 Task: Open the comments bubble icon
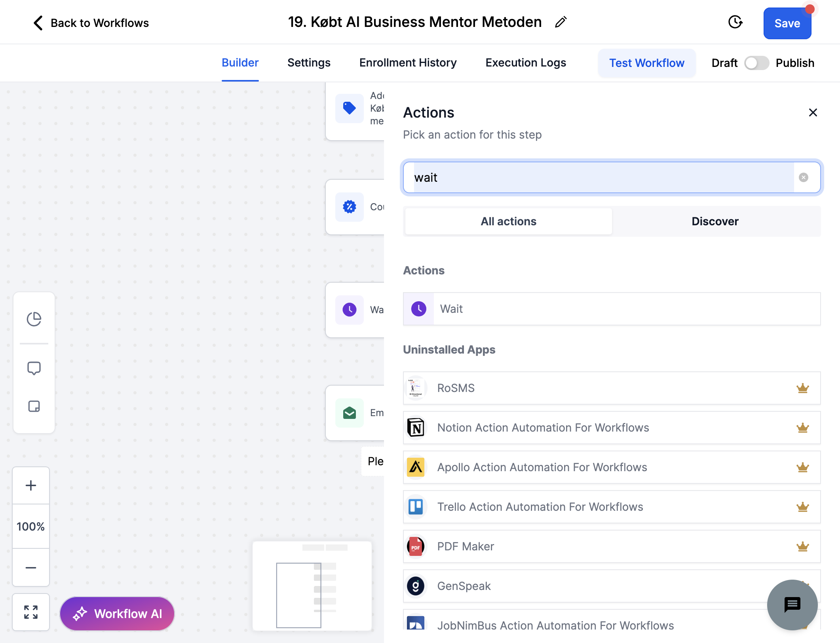pyautogui.click(x=34, y=368)
